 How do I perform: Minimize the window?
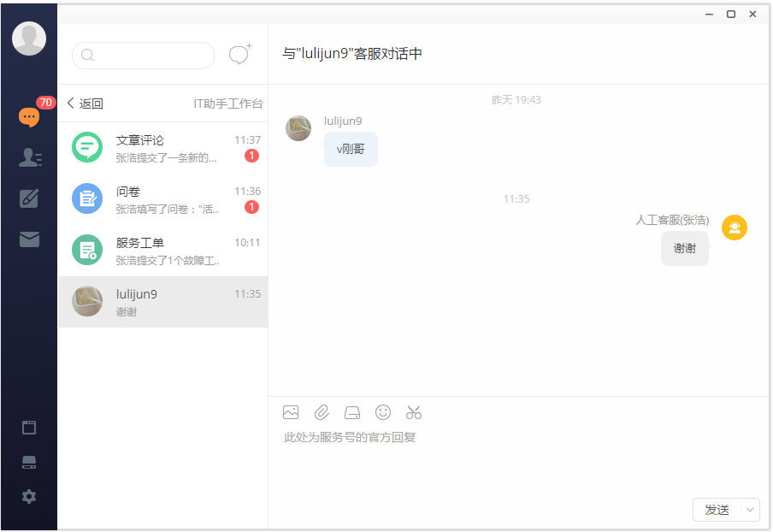click(x=710, y=15)
